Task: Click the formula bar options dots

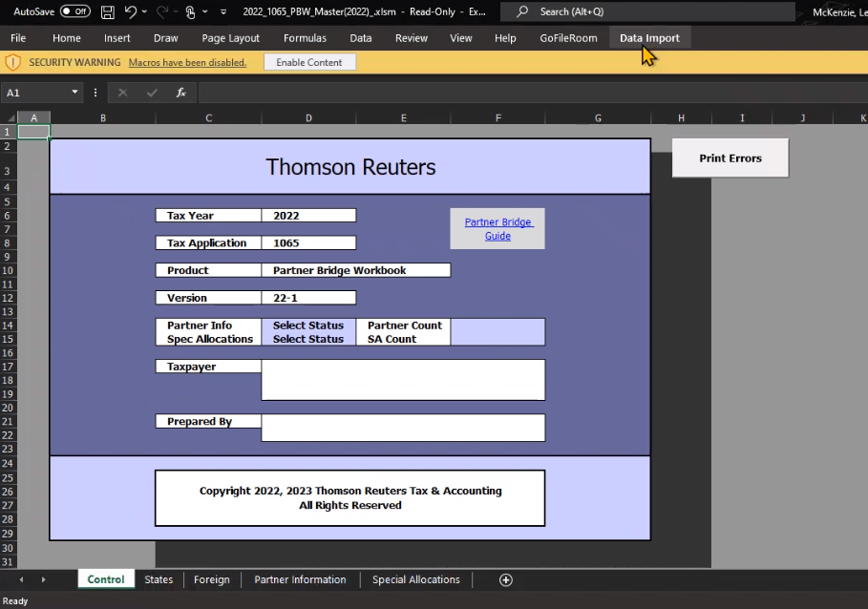Action: tap(95, 93)
